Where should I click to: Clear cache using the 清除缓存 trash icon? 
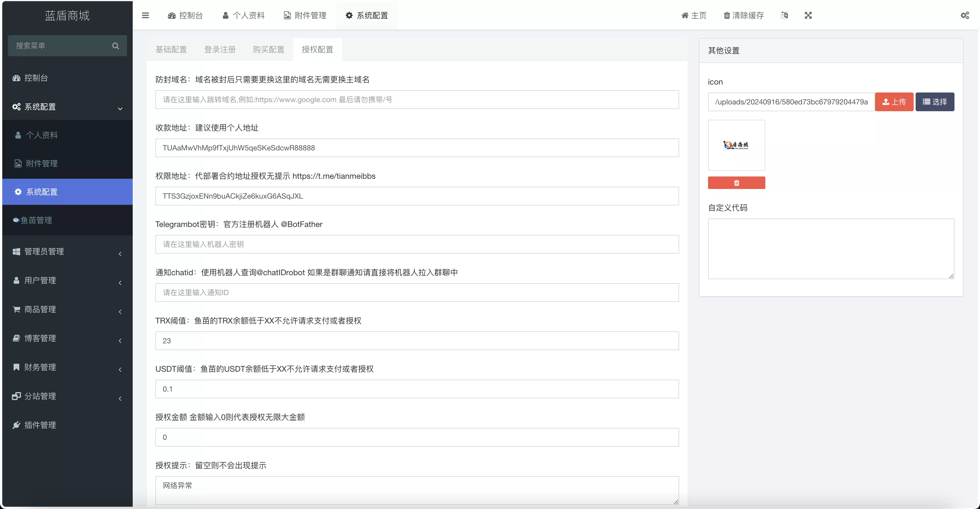click(743, 15)
